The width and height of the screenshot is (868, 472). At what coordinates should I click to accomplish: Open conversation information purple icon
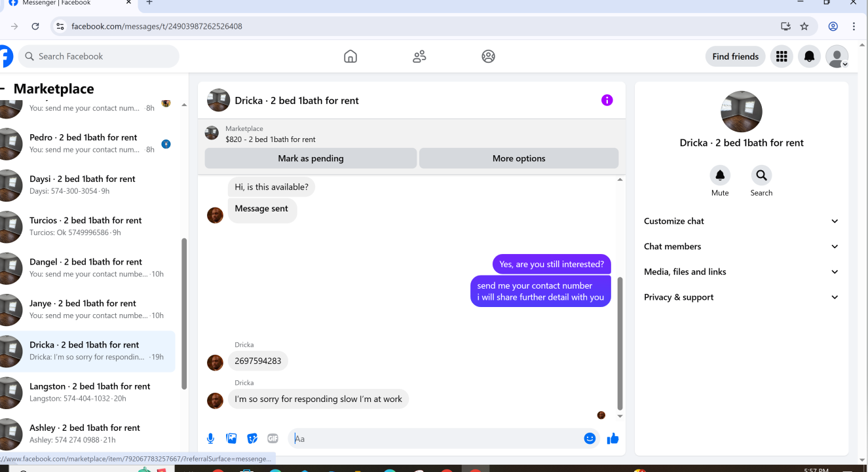point(607,100)
